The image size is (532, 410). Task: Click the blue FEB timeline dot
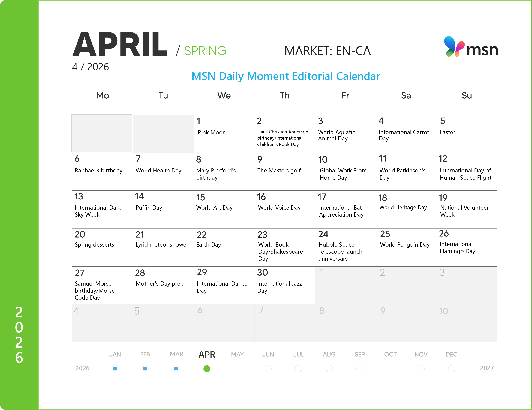[x=145, y=369]
